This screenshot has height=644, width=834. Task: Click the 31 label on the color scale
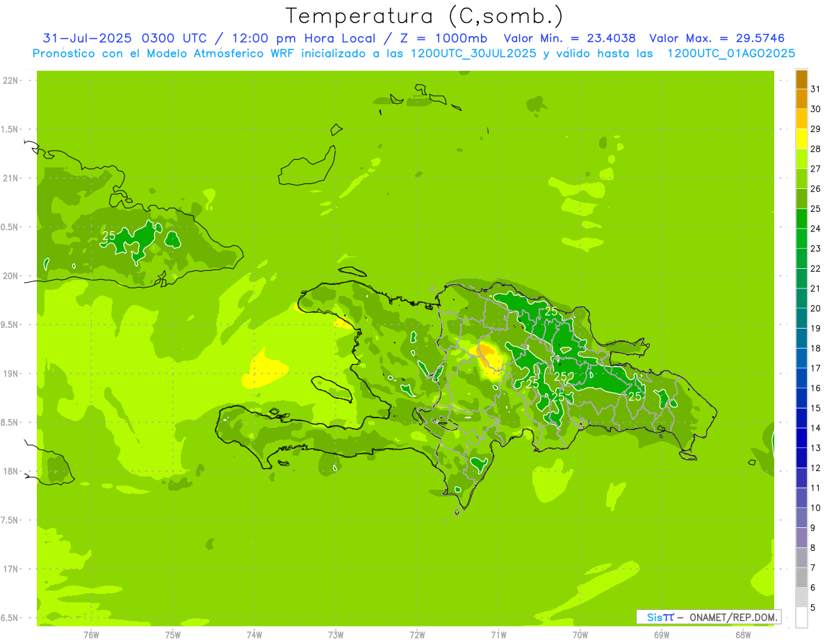click(x=815, y=89)
